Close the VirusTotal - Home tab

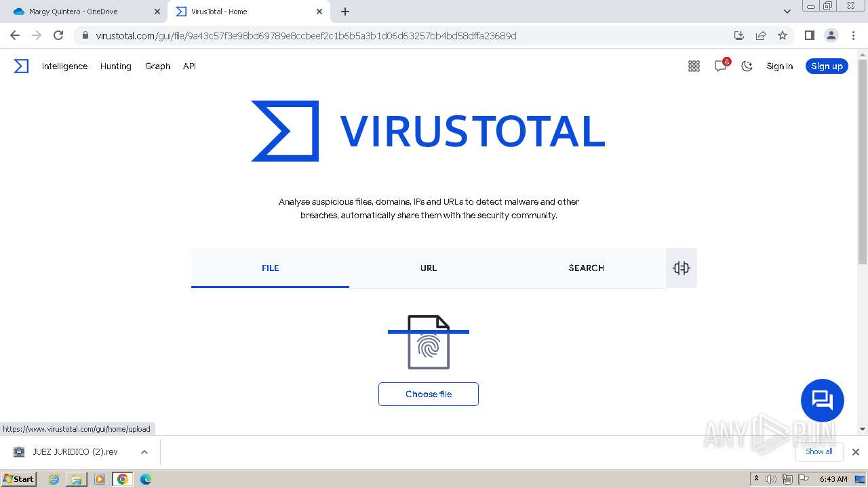(319, 12)
